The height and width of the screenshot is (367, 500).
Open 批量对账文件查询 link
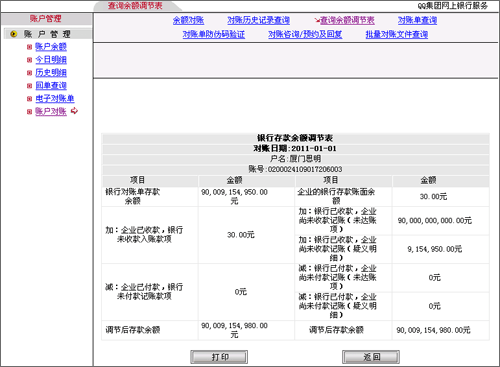(397, 34)
